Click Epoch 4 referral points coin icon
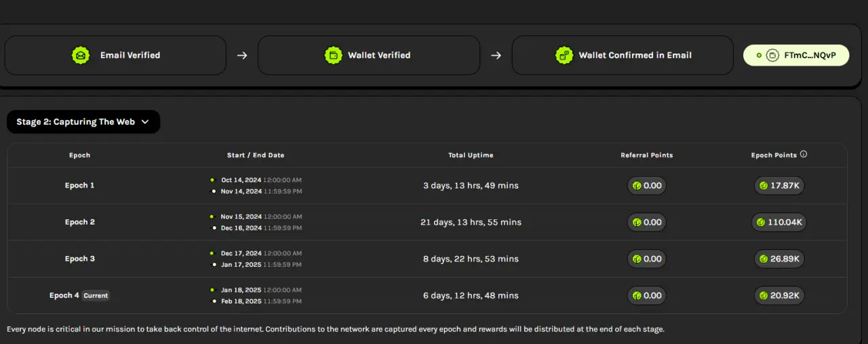868x344 pixels. coord(637,295)
